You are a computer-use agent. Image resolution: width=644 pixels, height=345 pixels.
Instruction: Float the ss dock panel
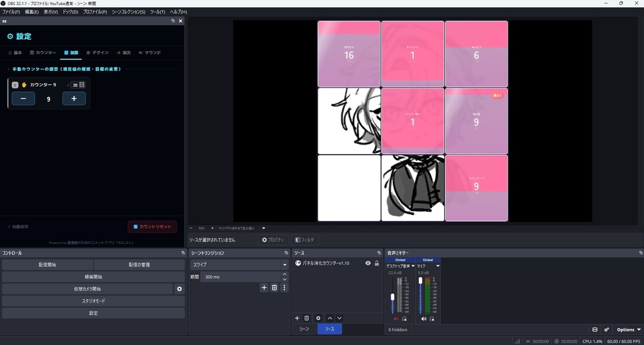coord(173,21)
